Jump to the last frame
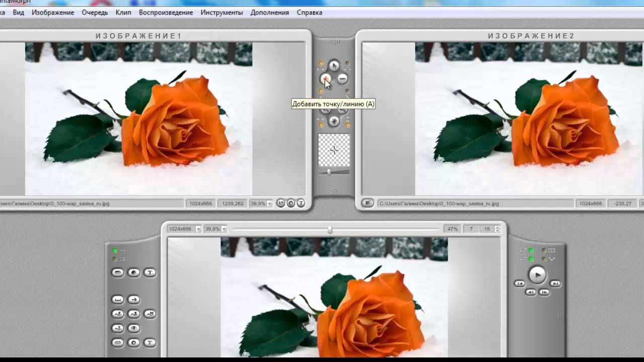The image size is (644, 362). click(x=555, y=284)
